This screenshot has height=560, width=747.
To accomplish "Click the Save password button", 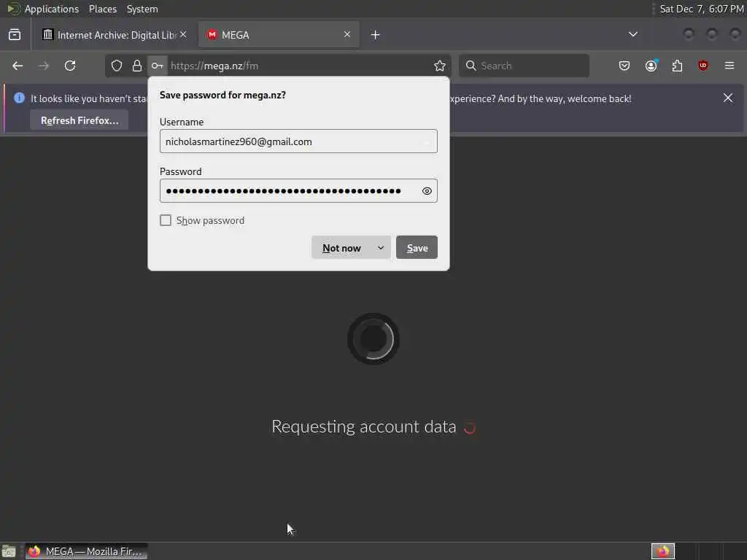I will tap(417, 248).
